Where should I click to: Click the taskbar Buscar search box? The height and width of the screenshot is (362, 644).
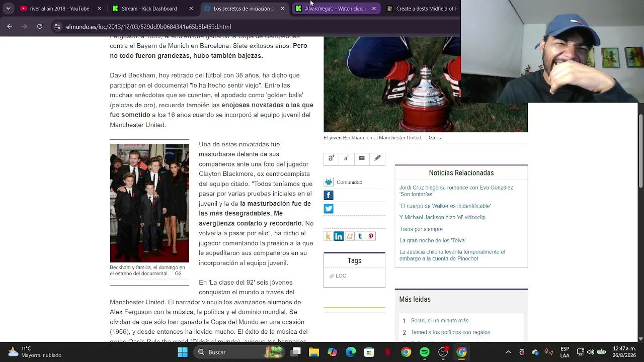pos(240,352)
